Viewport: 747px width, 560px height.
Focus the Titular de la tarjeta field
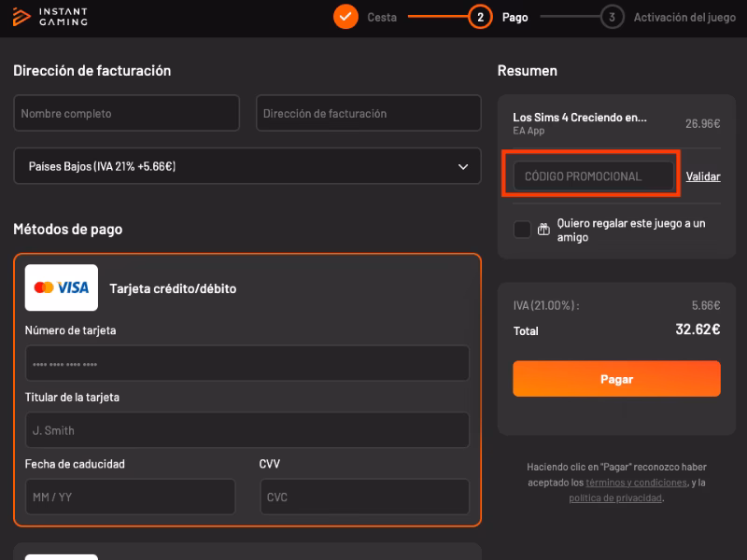pyautogui.click(x=247, y=430)
